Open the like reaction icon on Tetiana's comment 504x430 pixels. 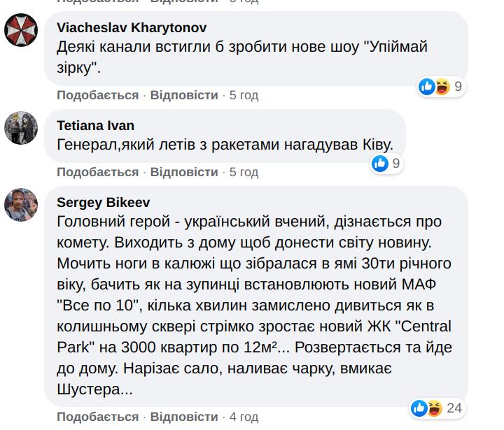click(380, 164)
